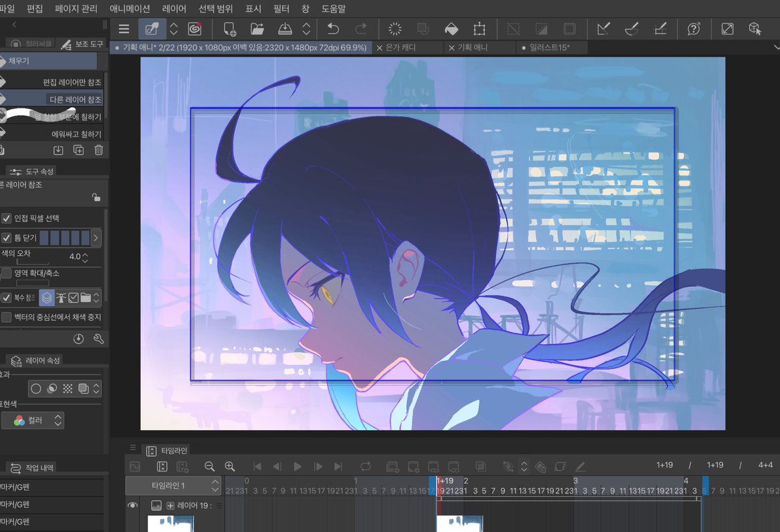Click the 영역 확대/축소 slider bar
Image resolution: width=780 pixels, height=532 pixels.
click(x=32, y=283)
